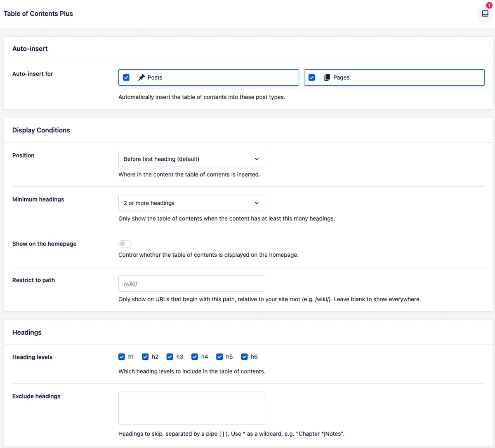Click the 'Heading levels' label
495x448 pixels.
click(32, 357)
